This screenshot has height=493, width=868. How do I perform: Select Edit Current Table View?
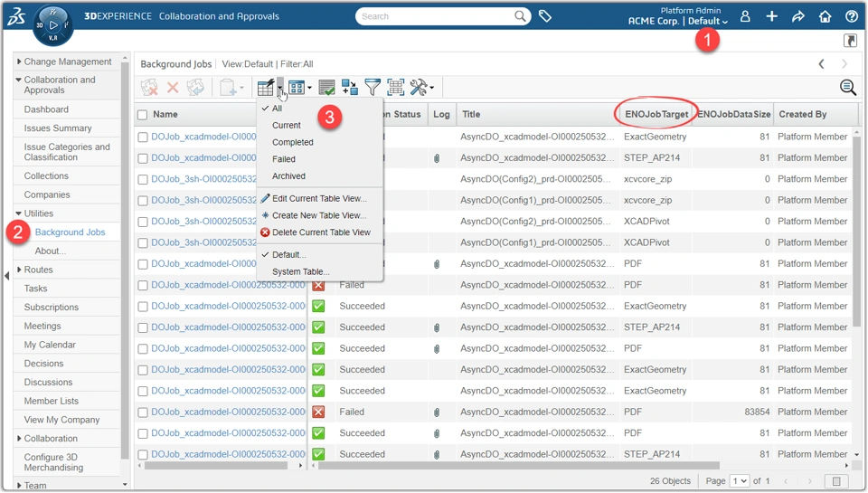(x=319, y=198)
